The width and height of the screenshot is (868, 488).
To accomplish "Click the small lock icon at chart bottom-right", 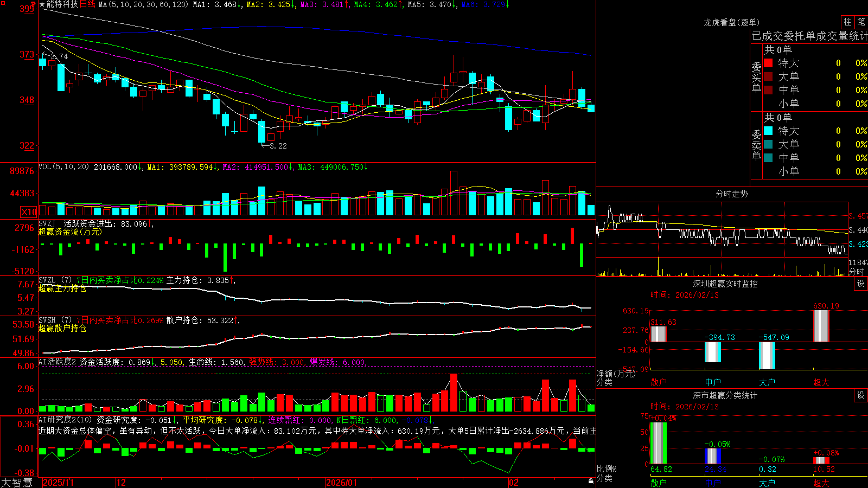I will click(591, 481).
